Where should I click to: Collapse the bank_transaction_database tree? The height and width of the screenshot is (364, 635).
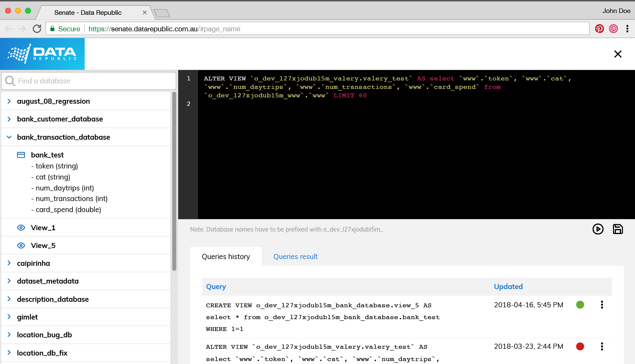[x=9, y=137]
